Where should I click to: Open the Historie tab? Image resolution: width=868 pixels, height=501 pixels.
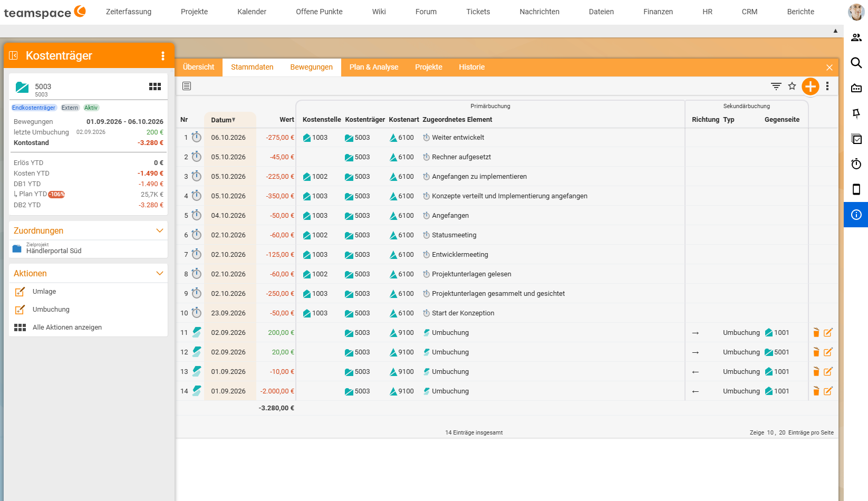pyautogui.click(x=471, y=67)
